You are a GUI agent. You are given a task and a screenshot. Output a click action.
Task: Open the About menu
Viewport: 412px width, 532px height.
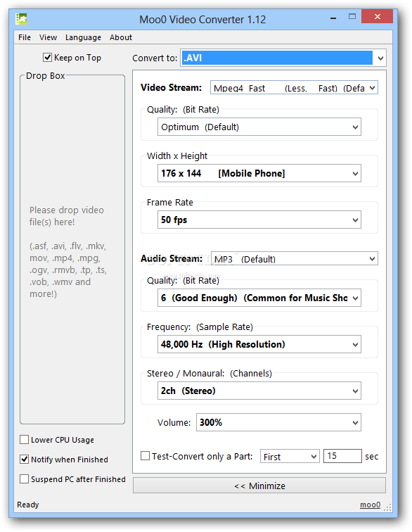[x=121, y=37]
